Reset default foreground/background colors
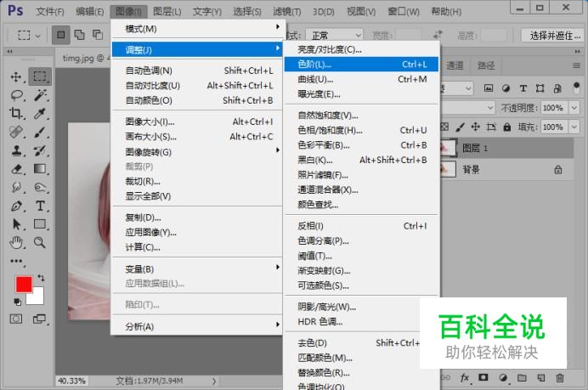 pos(17,302)
